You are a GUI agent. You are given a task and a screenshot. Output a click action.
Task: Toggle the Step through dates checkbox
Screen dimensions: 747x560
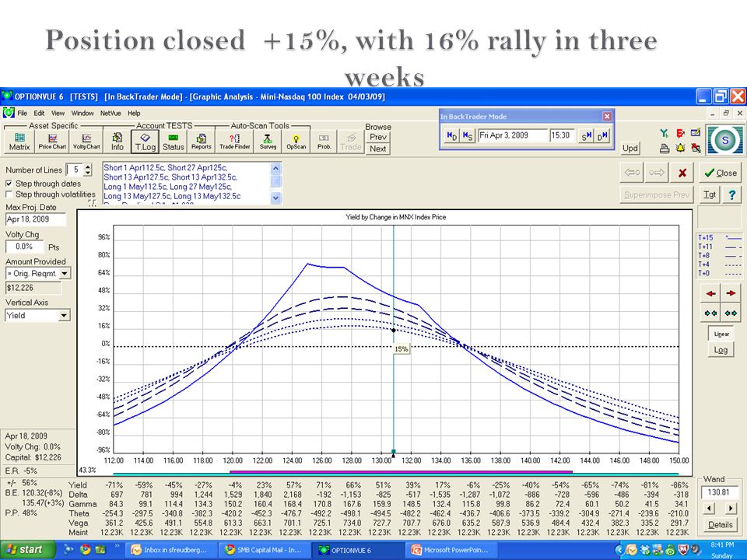click(x=9, y=184)
